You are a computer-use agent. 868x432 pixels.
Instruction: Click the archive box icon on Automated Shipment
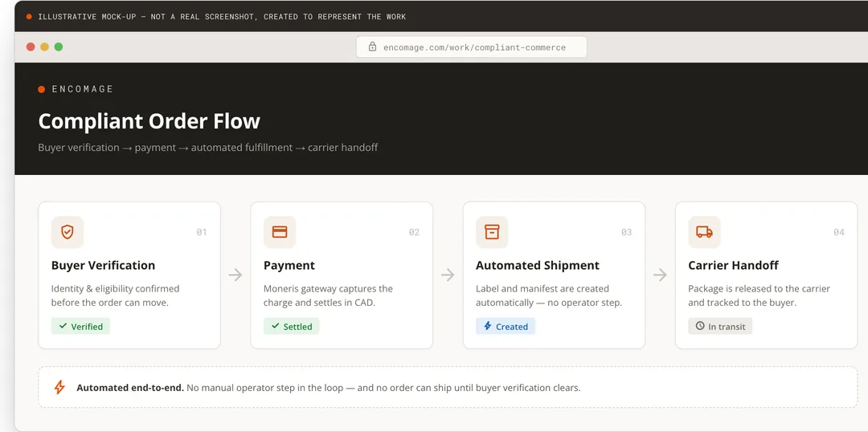pyautogui.click(x=492, y=232)
